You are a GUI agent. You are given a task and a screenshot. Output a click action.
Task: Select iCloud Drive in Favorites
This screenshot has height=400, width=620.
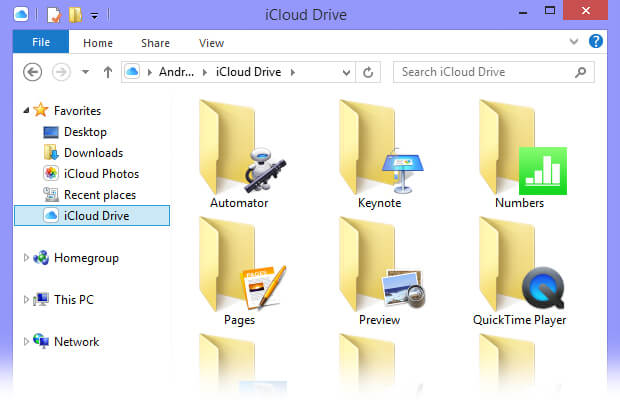pos(92,216)
